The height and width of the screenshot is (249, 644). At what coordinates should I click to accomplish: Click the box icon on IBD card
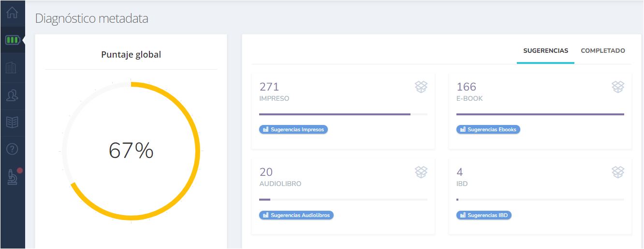[x=618, y=172]
